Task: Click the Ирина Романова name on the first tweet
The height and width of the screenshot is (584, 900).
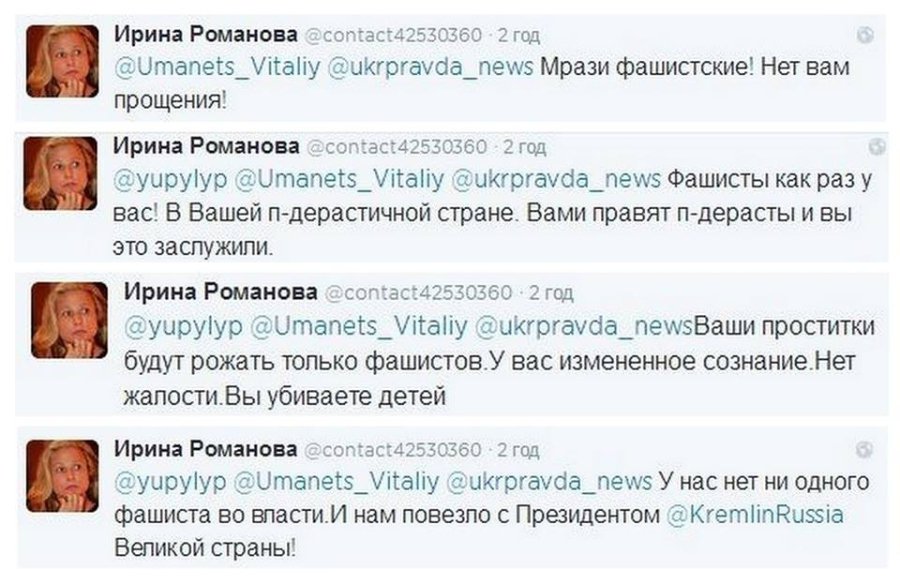Action: [205, 35]
